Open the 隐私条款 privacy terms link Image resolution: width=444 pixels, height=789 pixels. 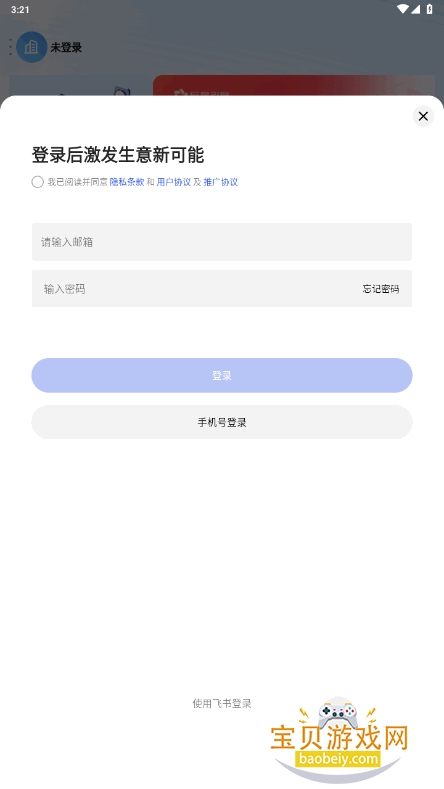tap(127, 182)
